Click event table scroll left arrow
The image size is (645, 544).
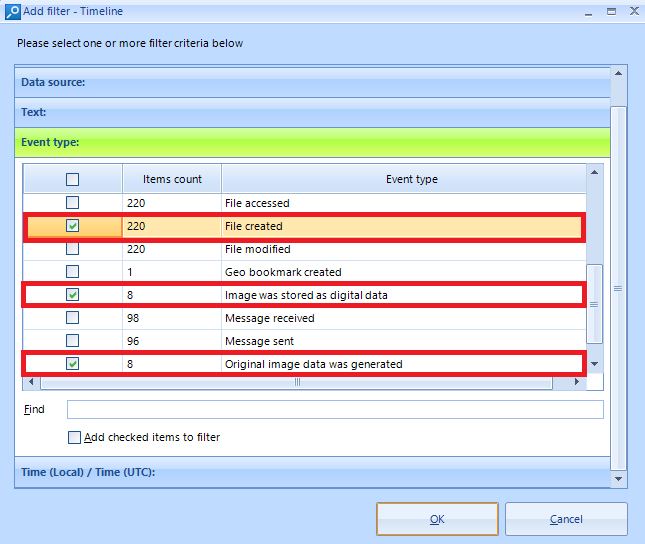[31, 382]
